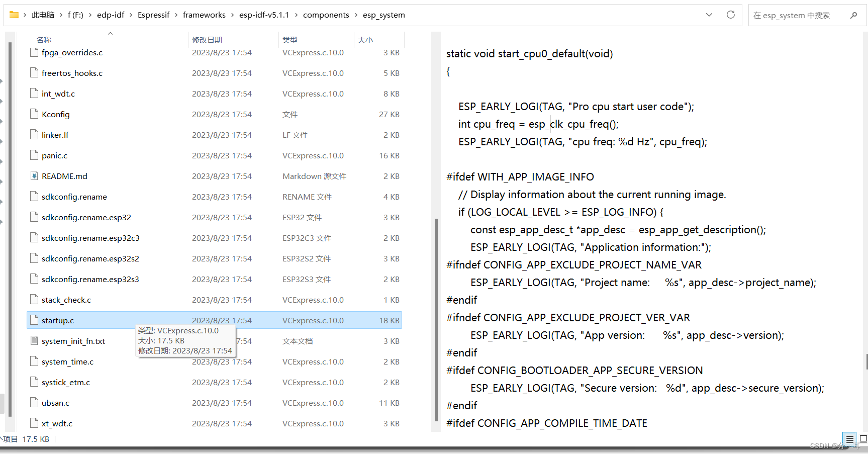Screen dimensions: 868x454
Task: Select system_time.c file icon
Action: [34, 361]
